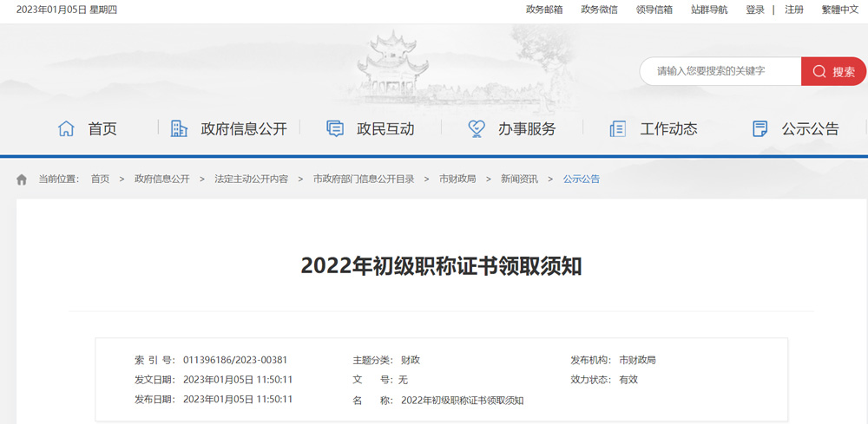The width and height of the screenshot is (868, 424).
Task: Click the small house icon in breadcrumb bar
Action: click(22, 179)
